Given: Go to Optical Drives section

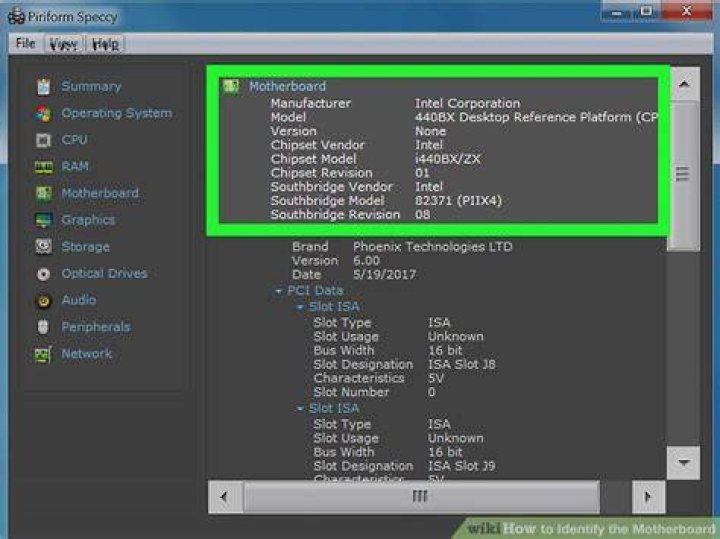Looking at the screenshot, I should click(x=105, y=273).
